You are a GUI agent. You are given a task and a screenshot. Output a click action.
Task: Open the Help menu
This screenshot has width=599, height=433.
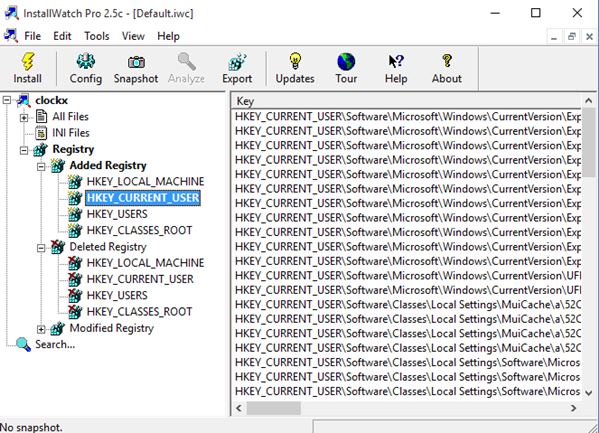168,36
